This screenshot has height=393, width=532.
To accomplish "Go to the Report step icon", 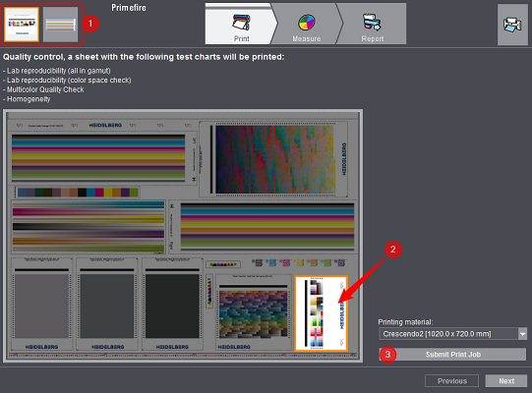I will point(372,23).
